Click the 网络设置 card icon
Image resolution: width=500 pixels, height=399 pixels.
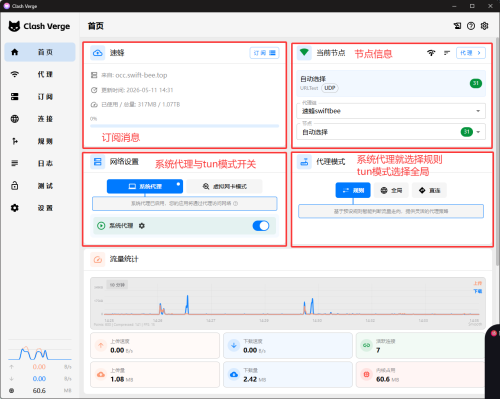pos(98,162)
